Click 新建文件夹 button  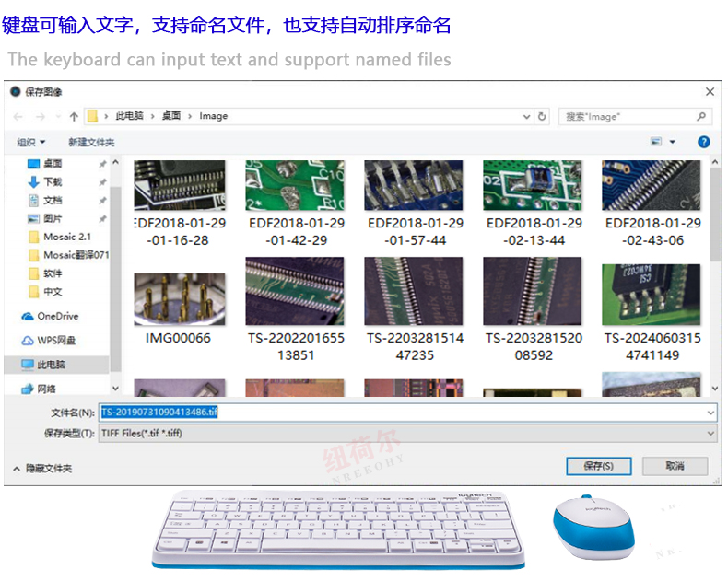91,142
